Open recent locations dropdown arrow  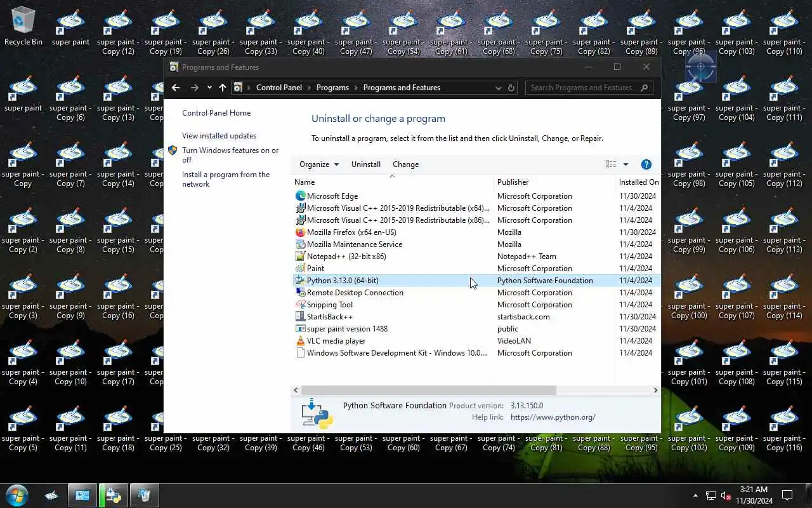pos(209,88)
